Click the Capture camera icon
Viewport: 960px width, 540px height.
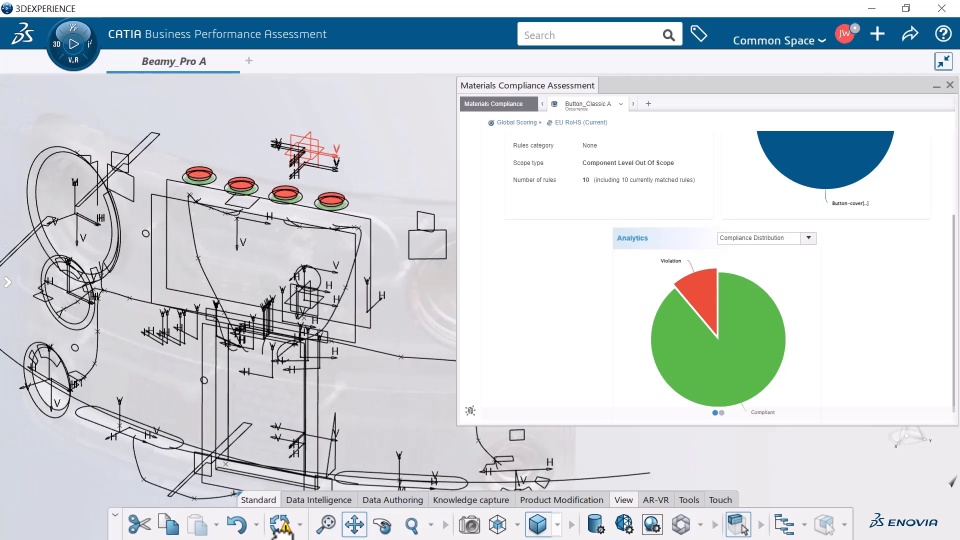(470, 525)
